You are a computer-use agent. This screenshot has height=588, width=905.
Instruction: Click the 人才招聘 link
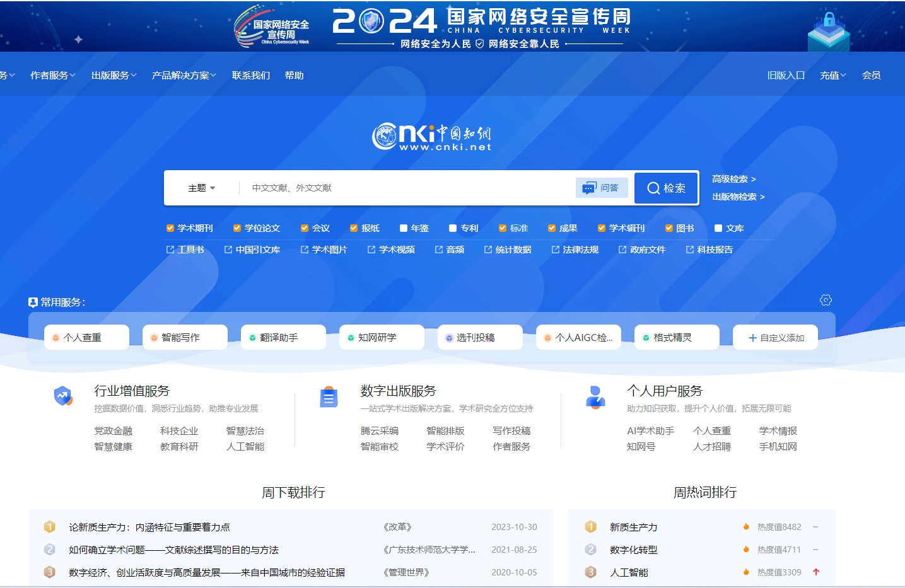[x=712, y=446]
